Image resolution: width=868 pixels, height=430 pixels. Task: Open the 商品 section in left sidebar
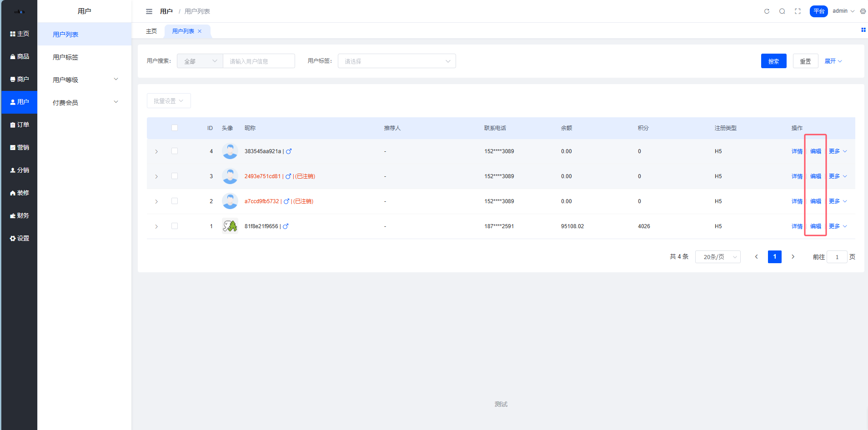point(20,56)
